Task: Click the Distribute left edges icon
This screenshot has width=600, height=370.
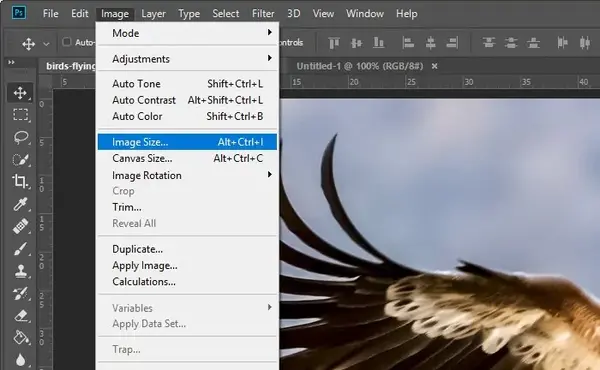Action: coord(562,43)
